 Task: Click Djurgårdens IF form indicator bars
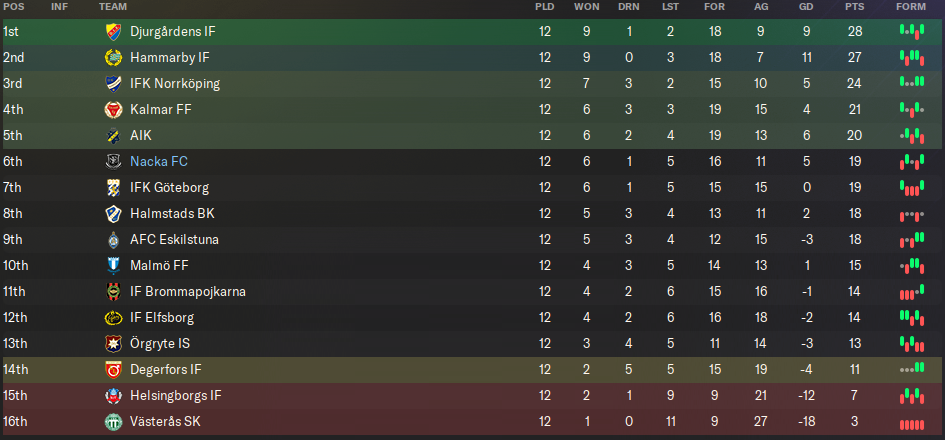point(910,32)
